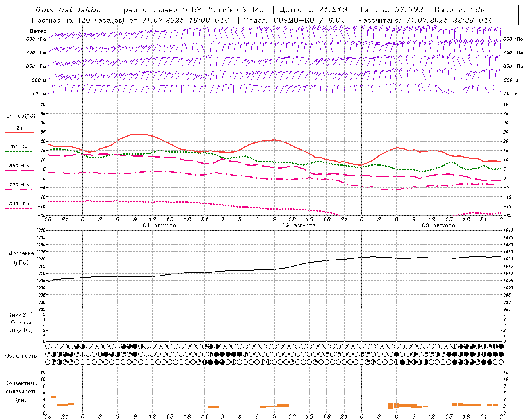Image resolution: width=525 pixels, height=420 pixels.
Task: Select the model name COSMO-RU / 6.6км
Action: [x=310, y=20]
